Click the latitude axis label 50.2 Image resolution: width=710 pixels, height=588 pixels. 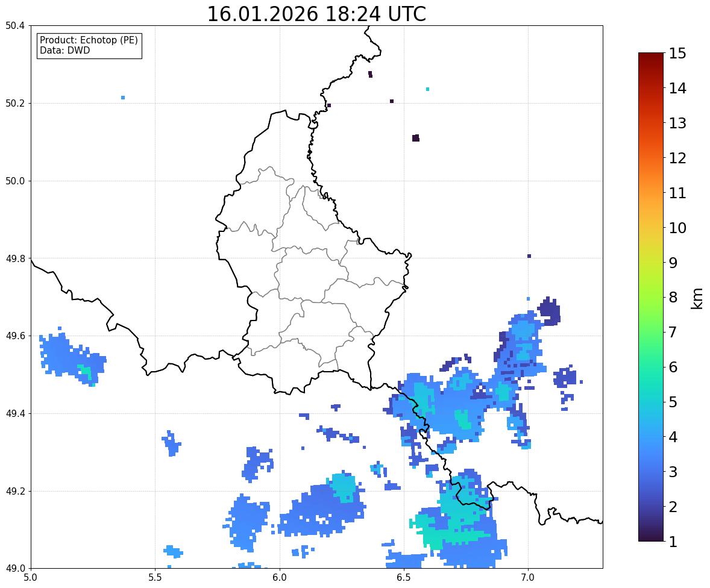[15, 103]
